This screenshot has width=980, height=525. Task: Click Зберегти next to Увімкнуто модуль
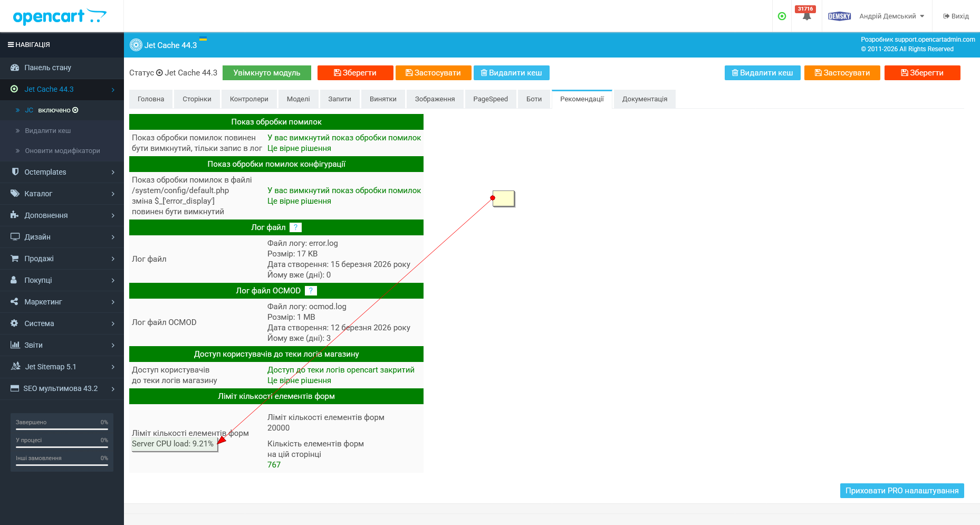click(356, 73)
